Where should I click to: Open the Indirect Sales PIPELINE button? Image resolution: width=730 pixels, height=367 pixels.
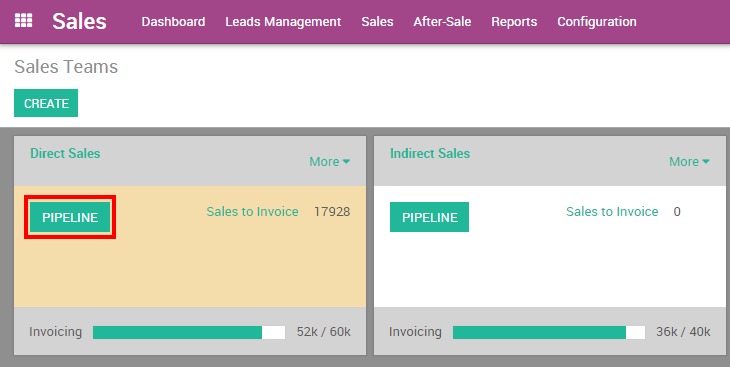click(x=429, y=217)
